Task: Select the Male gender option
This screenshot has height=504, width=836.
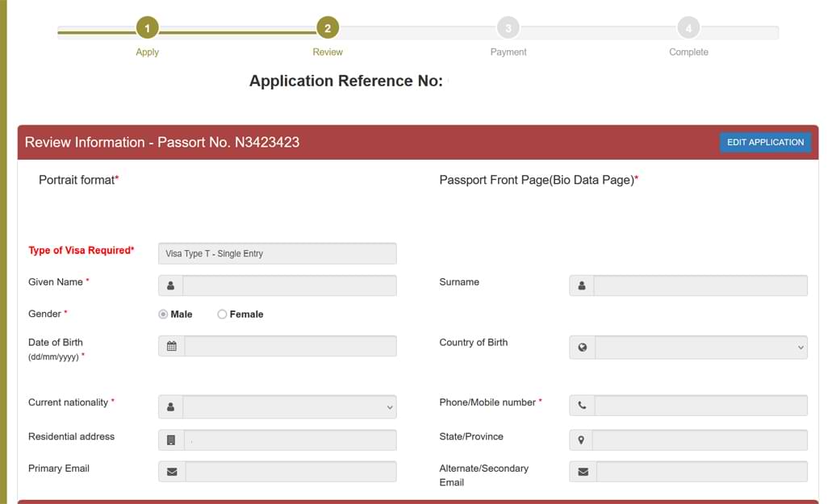Action: click(x=163, y=314)
